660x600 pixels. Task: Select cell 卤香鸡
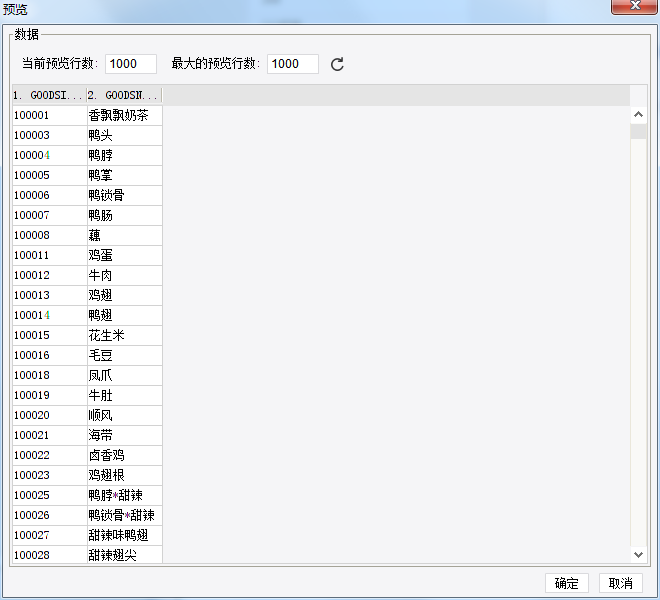(x=125, y=455)
